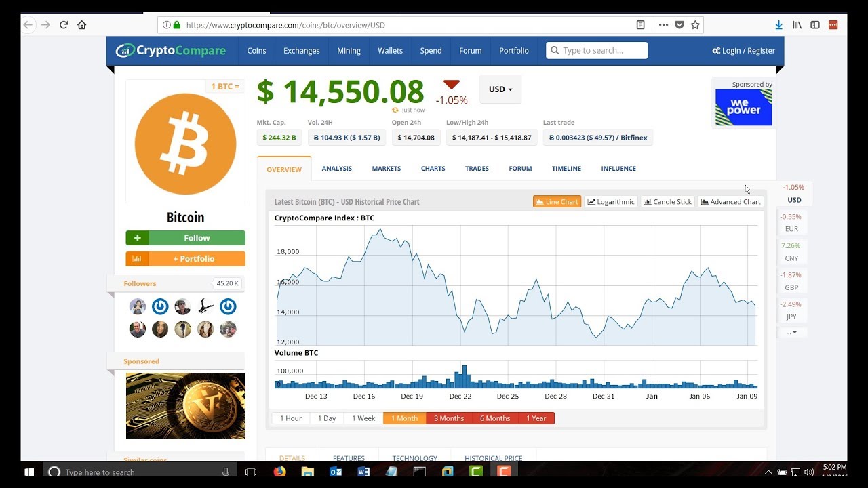Click the large Bitcoin logo image
The height and width of the screenshot is (488, 868).
(185, 144)
